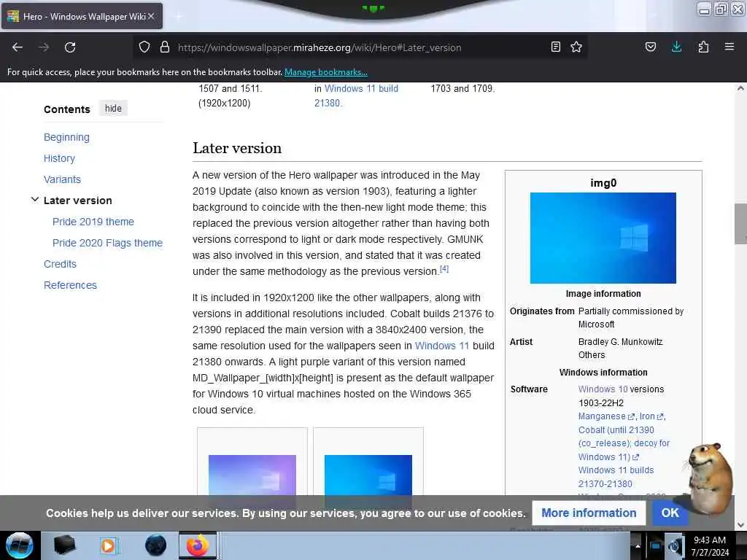Open the Extensions puzzle icon

click(703, 47)
